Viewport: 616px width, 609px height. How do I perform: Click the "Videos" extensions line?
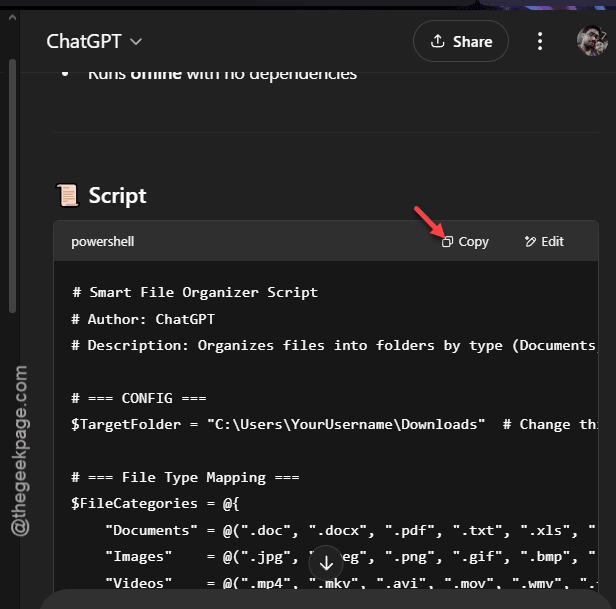coord(351,583)
